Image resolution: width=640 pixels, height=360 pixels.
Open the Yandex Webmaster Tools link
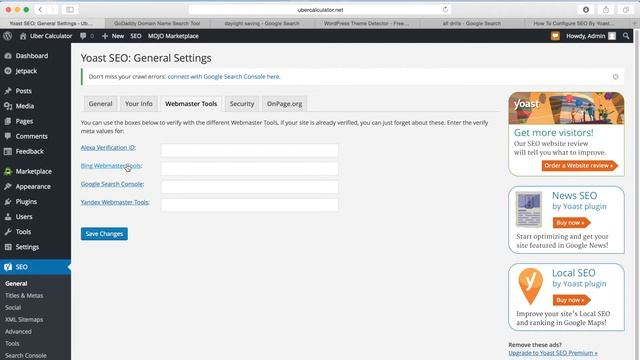coord(115,202)
